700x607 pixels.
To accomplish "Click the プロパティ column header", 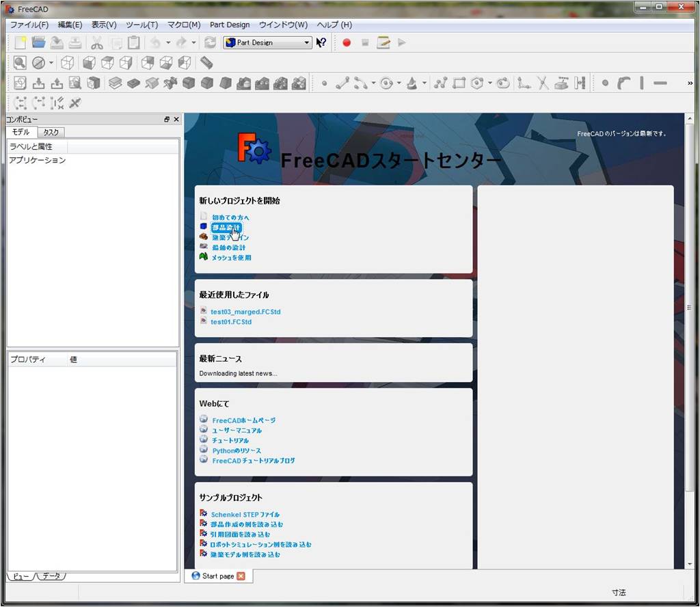I will coord(38,360).
